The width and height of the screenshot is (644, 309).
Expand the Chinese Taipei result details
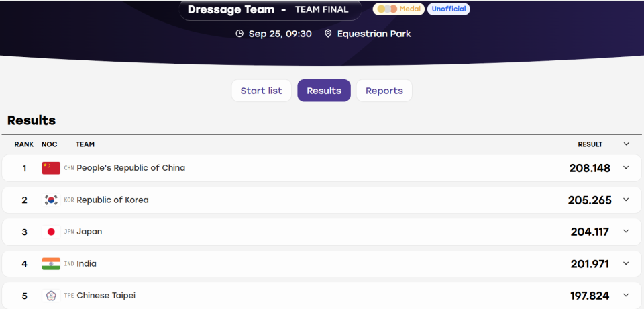coord(626,295)
